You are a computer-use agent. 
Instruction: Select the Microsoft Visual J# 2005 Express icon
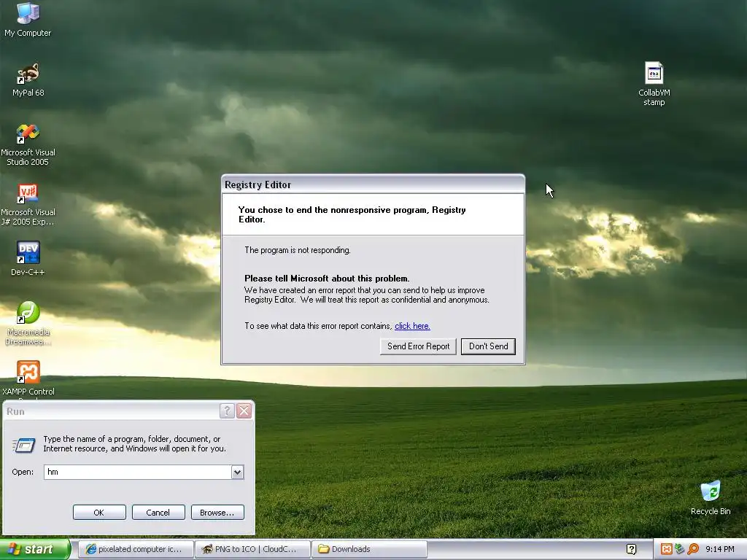point(28,205)
